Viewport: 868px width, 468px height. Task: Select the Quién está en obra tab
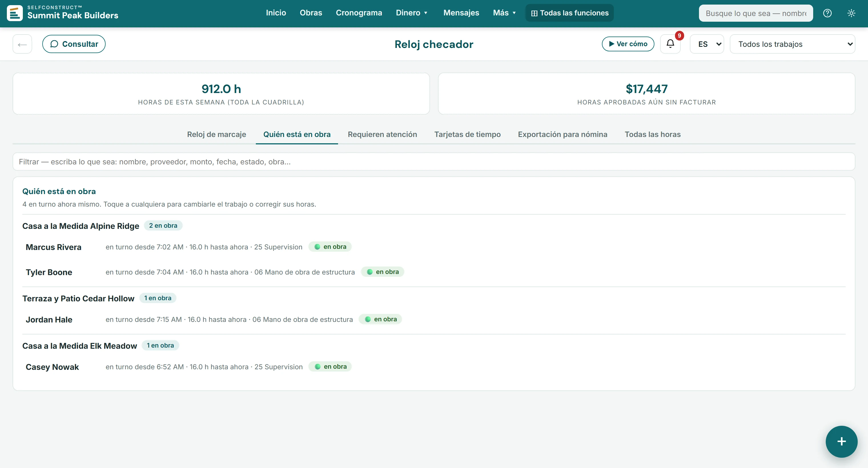[297, 134]
